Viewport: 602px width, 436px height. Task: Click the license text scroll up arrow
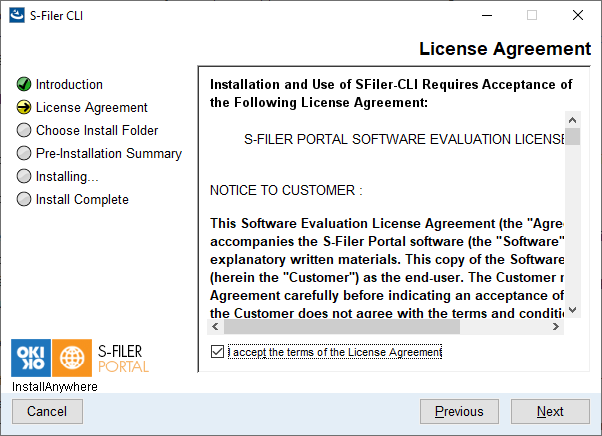[572, 120]
